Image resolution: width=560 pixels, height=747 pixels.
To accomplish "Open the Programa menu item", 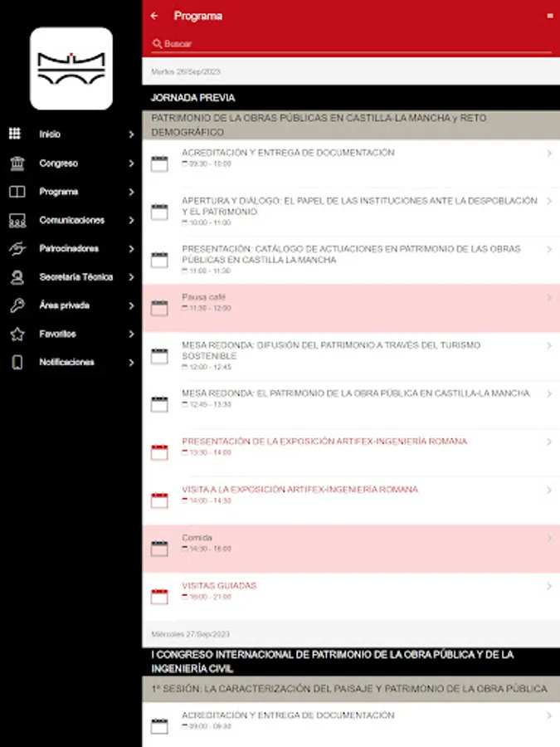I will (71, 192).
